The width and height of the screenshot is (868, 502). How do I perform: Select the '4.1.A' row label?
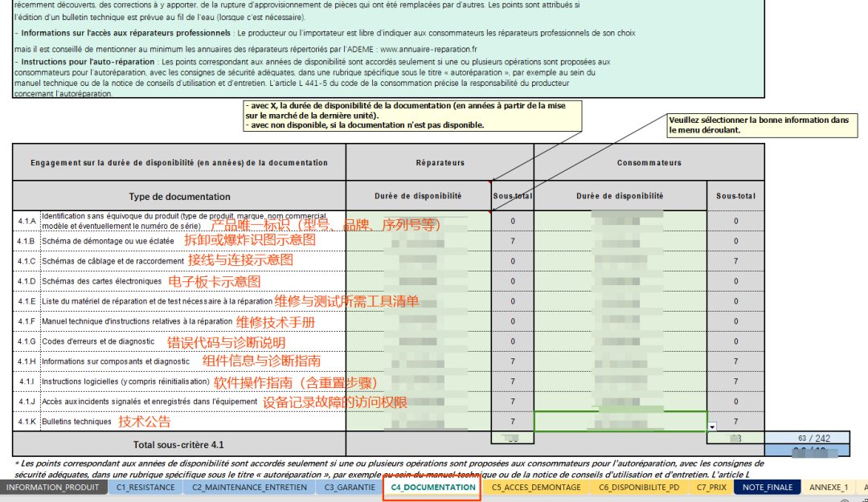click(27, 221)
